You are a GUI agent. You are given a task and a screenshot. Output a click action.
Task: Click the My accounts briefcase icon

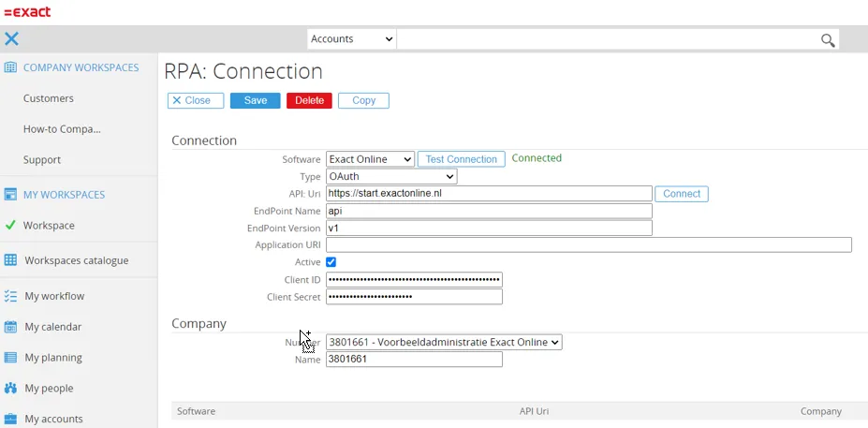tap(10, 419)
